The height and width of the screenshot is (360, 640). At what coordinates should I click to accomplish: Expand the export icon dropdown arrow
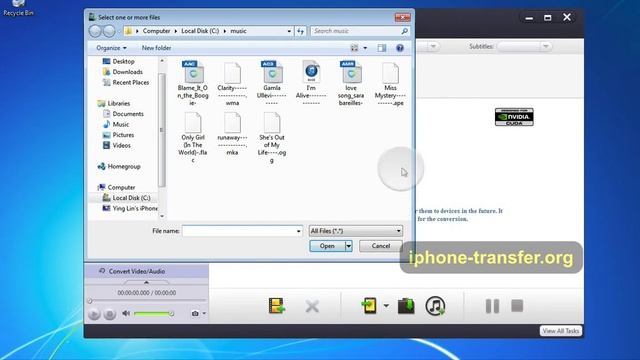pyautogui.click(x=386, y=306)
